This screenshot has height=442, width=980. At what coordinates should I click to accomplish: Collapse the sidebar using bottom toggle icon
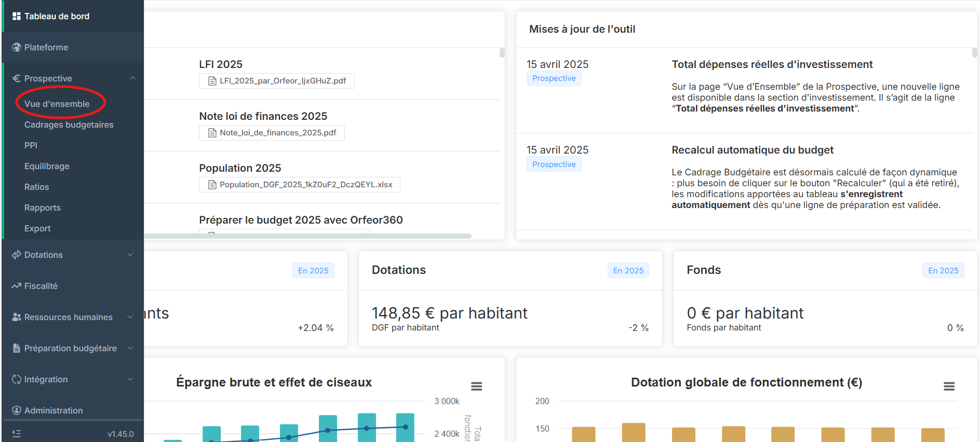pos(17,434)
